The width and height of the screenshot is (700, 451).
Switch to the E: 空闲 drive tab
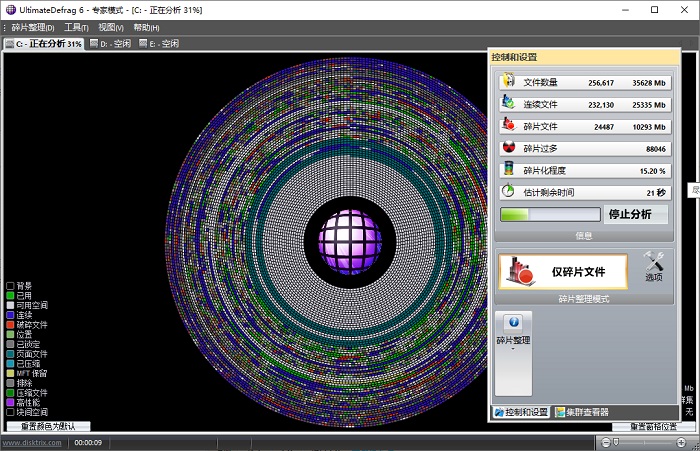coord(159,44)
